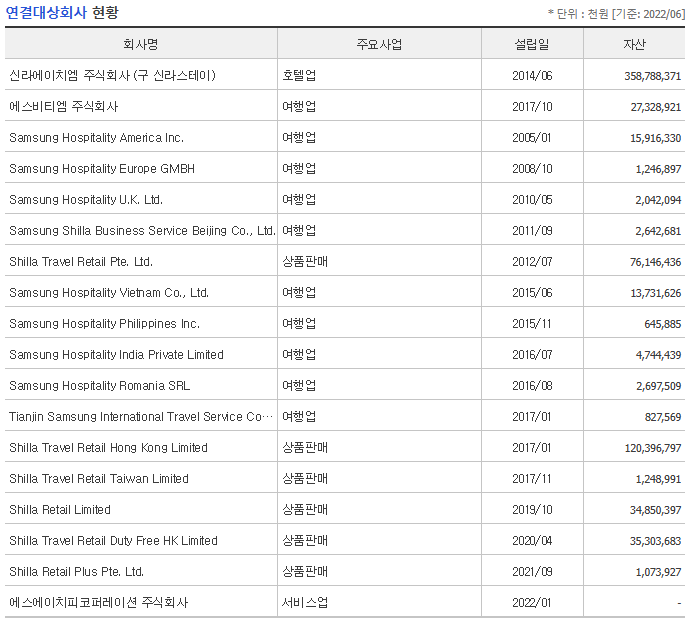Select asset value 1,073,927

tap(658, 572)
